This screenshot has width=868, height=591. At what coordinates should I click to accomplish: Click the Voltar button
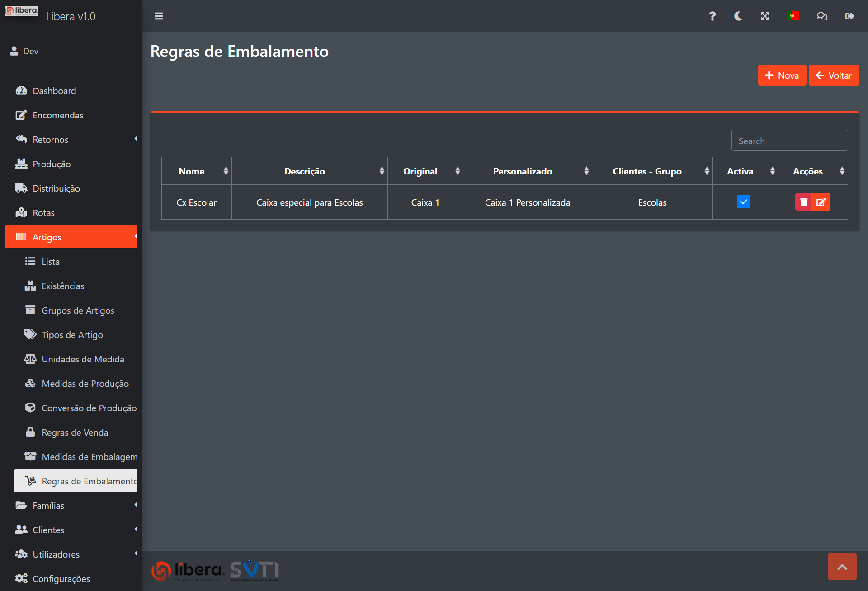[834, 75]
